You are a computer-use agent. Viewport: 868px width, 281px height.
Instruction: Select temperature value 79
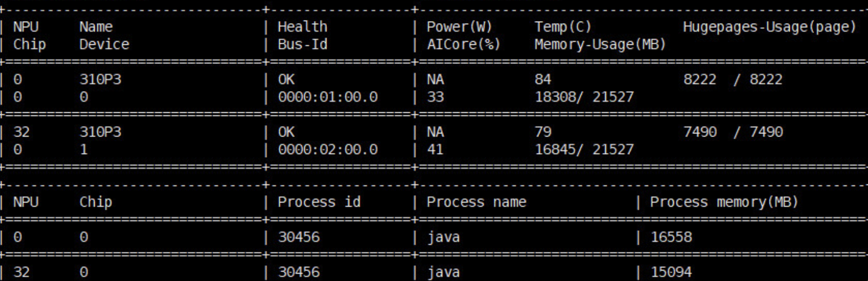(x=542, y=132)
